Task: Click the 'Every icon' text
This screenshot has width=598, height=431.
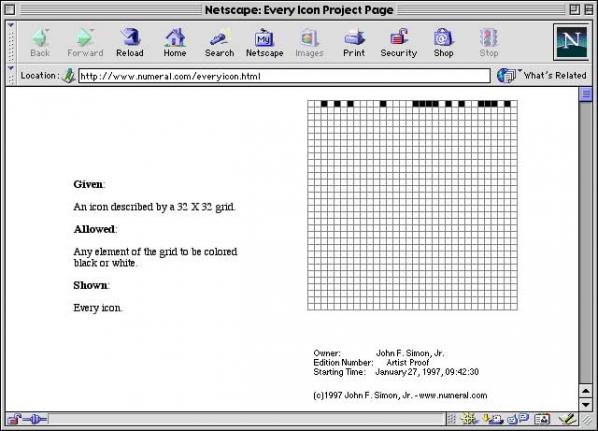Action: [97, 308]
